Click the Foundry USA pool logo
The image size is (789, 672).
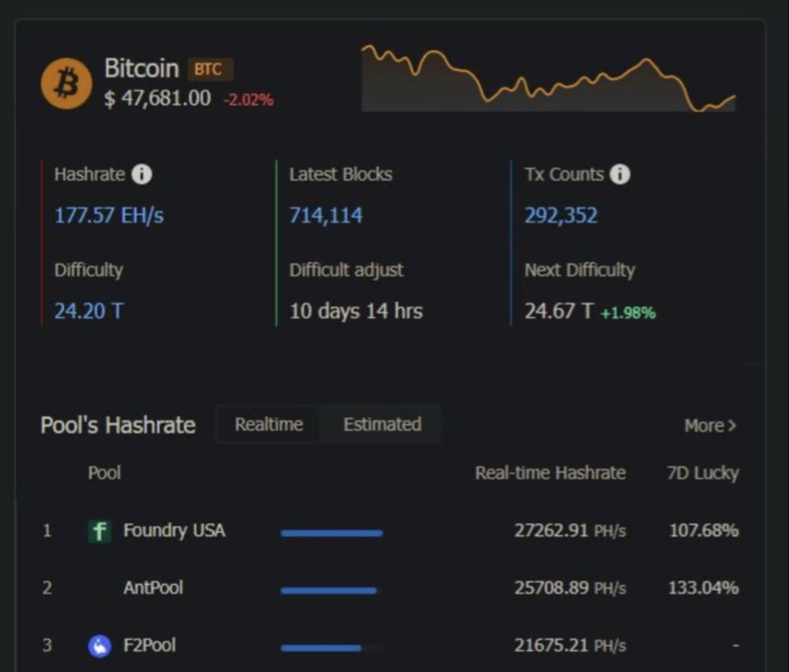pyautogui.click(x=100, y=530)
